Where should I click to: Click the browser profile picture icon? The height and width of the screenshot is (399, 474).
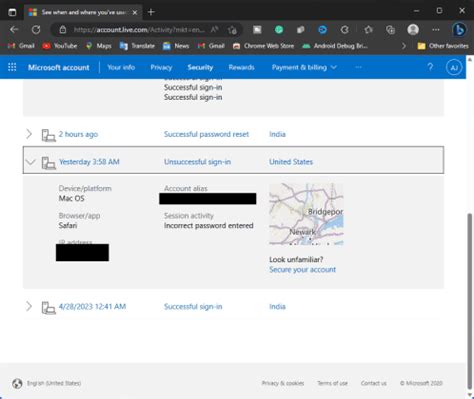coord(413,30)
